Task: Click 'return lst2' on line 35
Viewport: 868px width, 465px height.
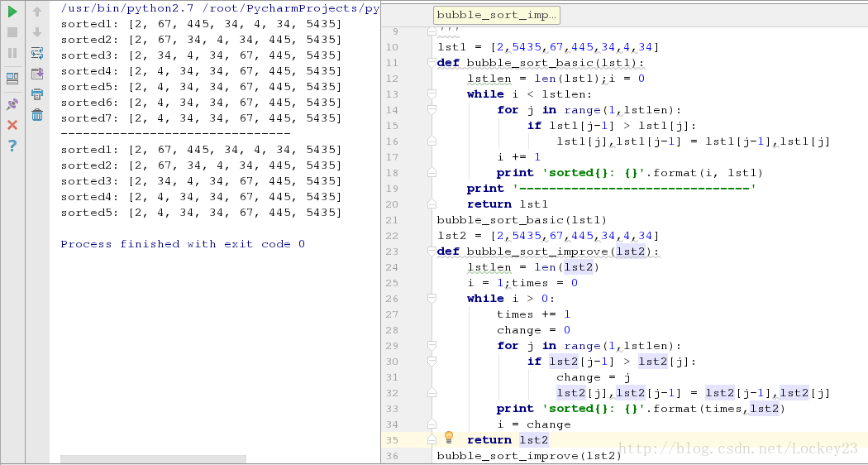Action: tap(507, 440)
